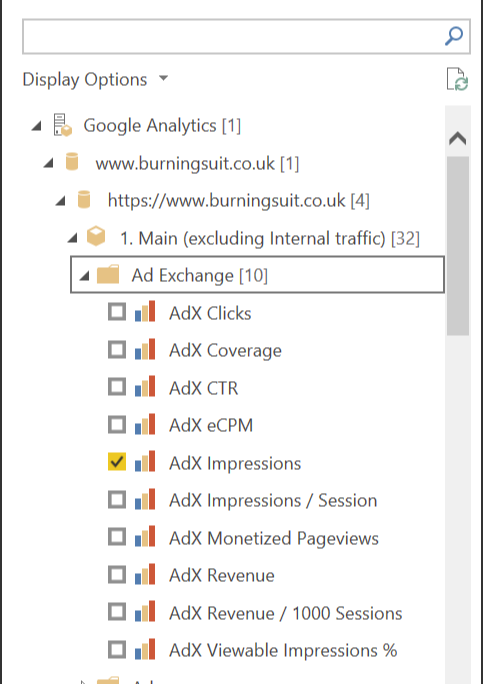The width and height of the screenshot is (483, 685).
Task: Click the AdX Monetized Pageviews text
Action: pos(274,538)
